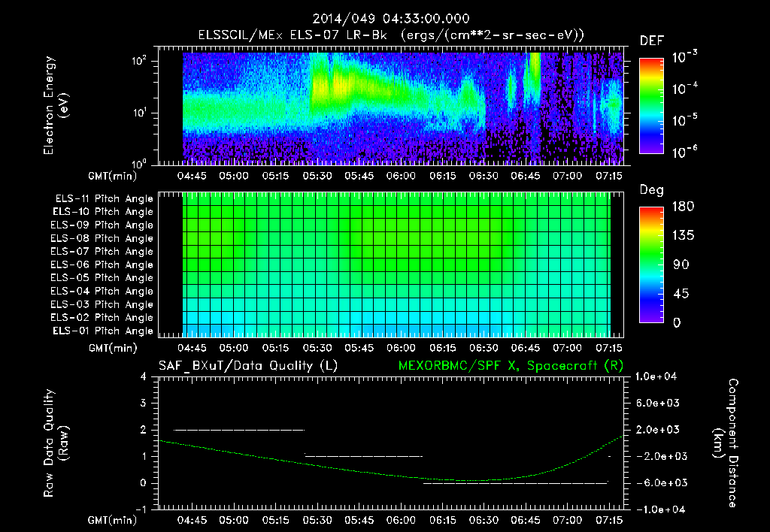Click the GMT(min) label under the pitch angle panel
Image resolution: width=770 pixels, height=532 pixels.
pyautogui.click(x=112, y=349)
